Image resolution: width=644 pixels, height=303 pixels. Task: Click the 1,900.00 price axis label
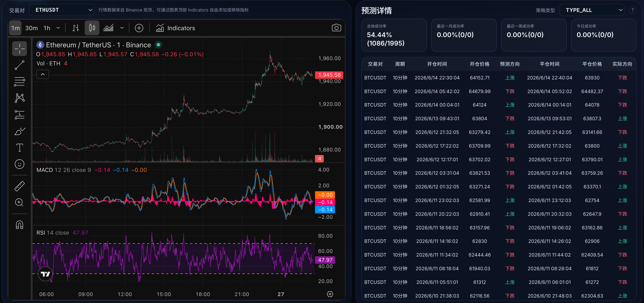330,127
